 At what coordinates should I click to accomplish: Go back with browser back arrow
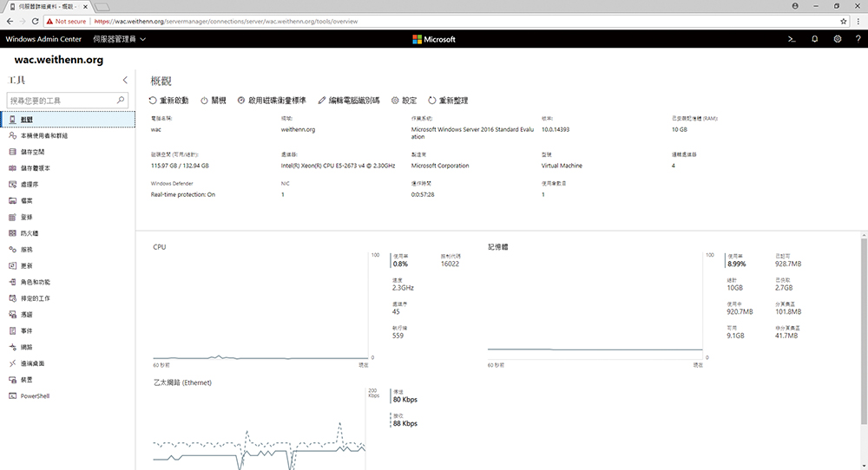[x=10, y=21]
